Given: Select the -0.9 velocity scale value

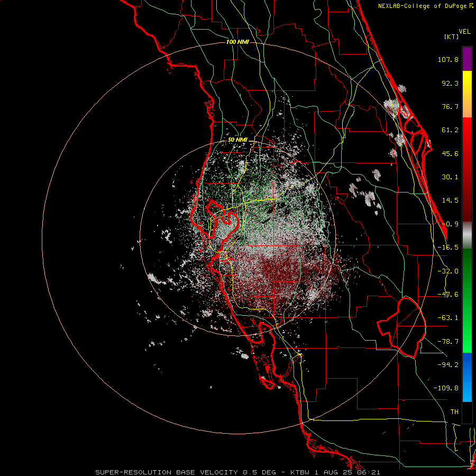Looking at the screenshot, I should tap(450, 224).
